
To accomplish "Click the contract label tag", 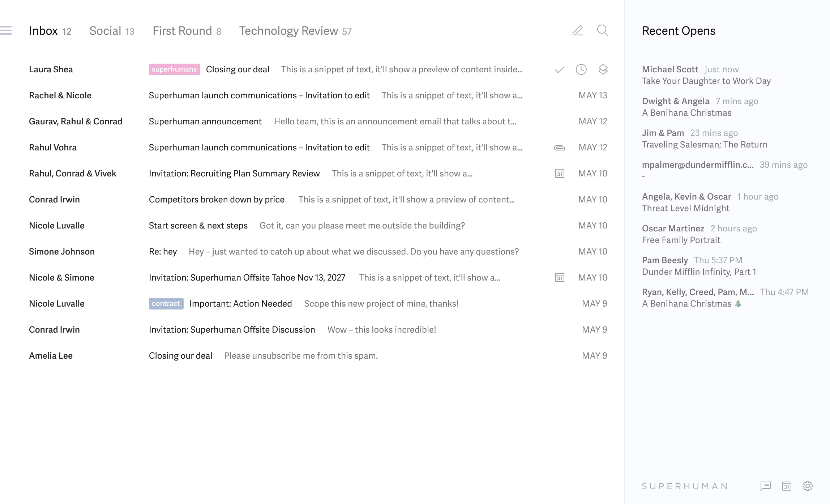I will click(166, 304).
